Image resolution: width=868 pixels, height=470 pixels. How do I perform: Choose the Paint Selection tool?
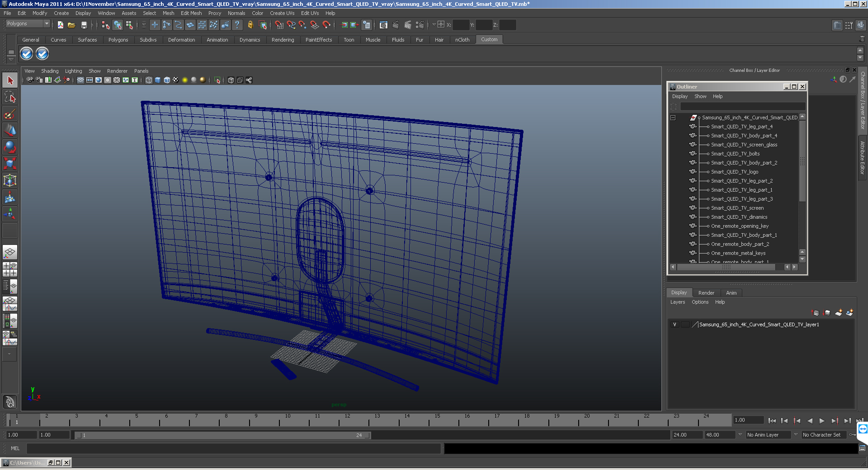10,114
